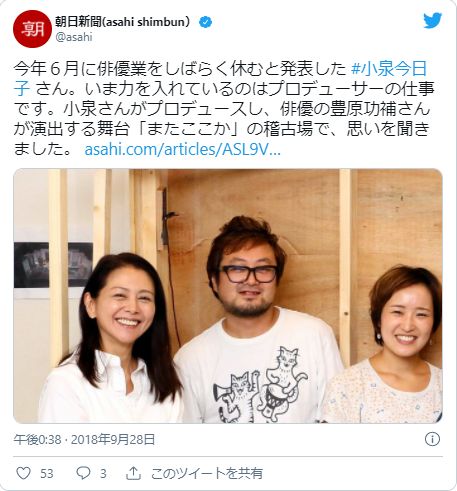The height and width of the screenshot is (491, 457).
Task: Click the このツイートを共有 share label
Action: (x=207, y=473)
